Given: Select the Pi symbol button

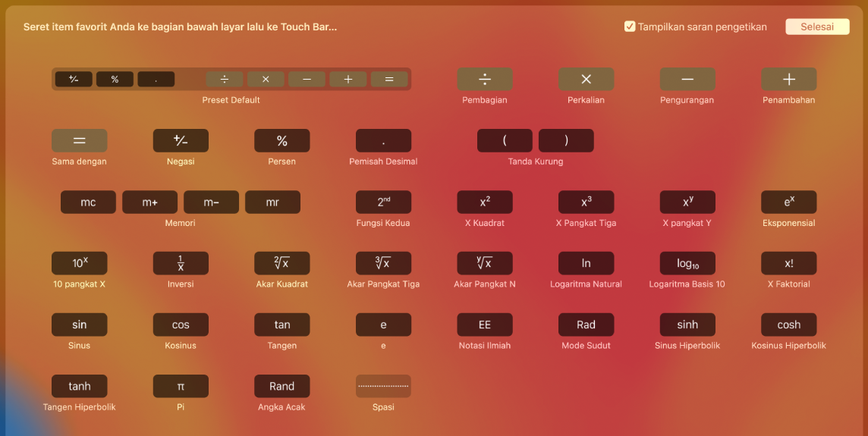Looking at the screenshot, I should point(181,386).
